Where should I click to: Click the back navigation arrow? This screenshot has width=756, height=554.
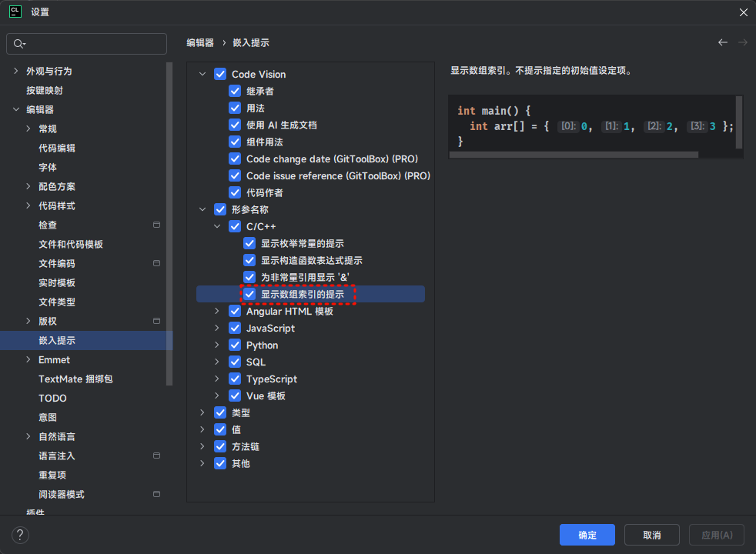click(722, 42)
